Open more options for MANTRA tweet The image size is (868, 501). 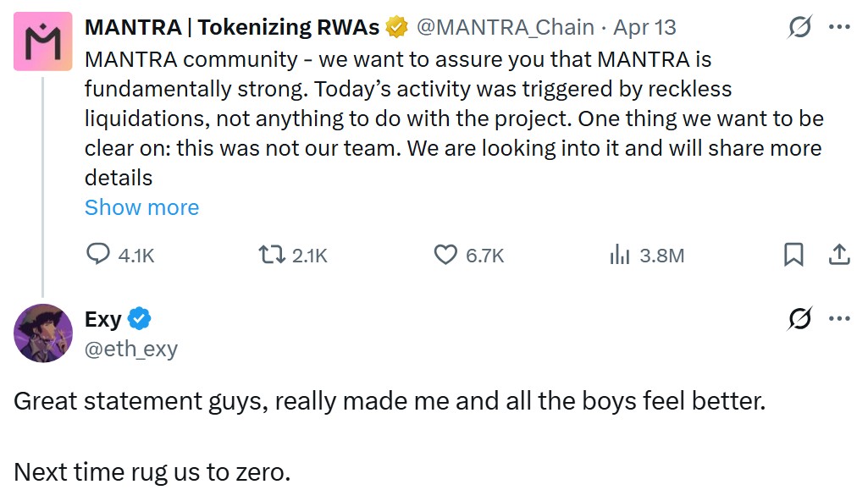coord(839,28)
